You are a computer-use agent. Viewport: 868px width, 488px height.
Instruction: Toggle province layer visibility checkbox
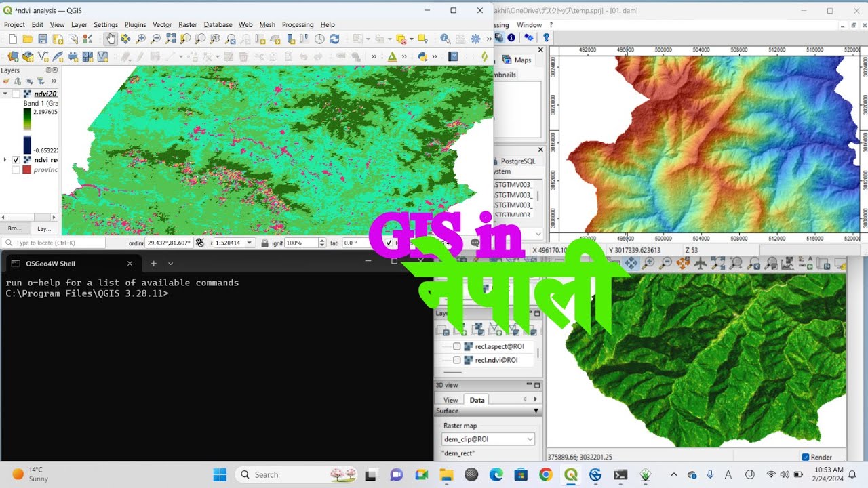click(16, 170)
